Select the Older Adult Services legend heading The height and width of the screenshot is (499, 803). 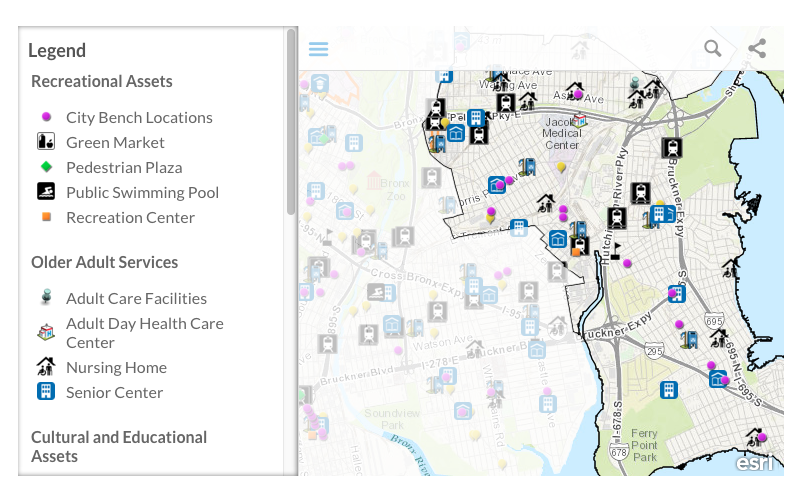coord(104,262)
